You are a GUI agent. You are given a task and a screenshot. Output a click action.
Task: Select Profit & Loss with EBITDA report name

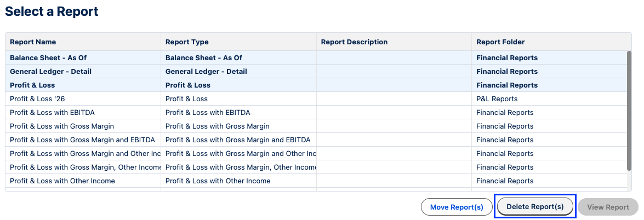click(x=52, y=113)
